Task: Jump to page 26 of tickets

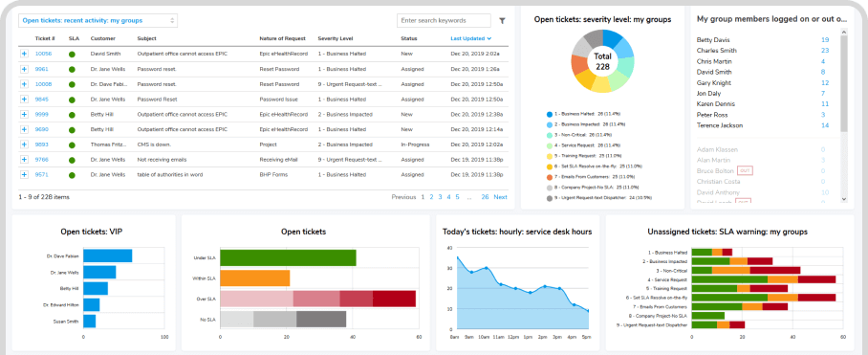Action: pos(485,197)
